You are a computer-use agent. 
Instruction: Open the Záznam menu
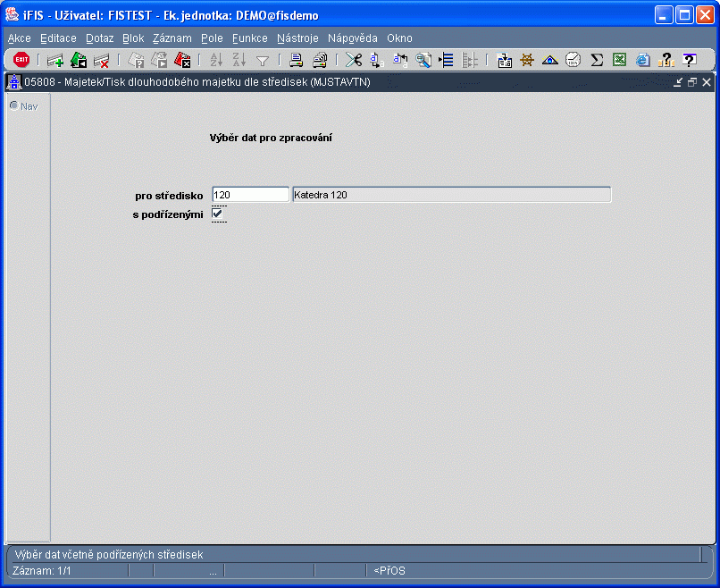[x=172, y=38]
